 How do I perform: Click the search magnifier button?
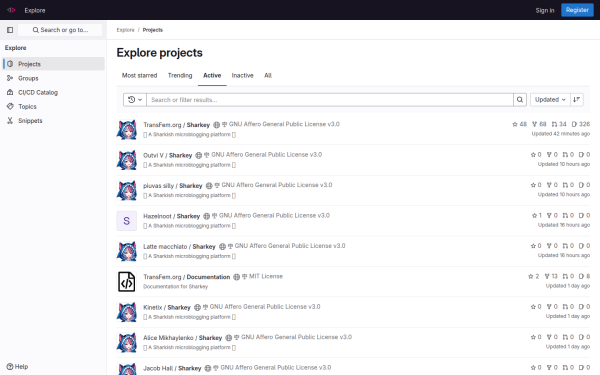tap(520, 99)
